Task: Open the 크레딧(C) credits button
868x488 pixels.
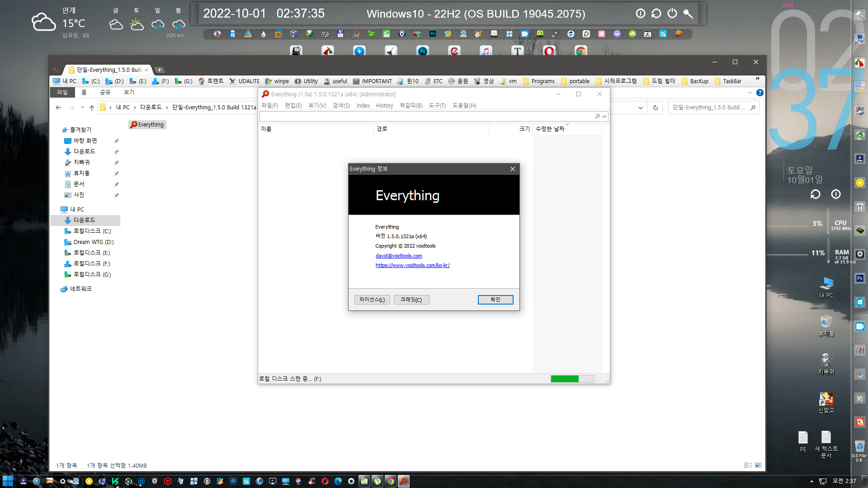Action: [411, 300]
